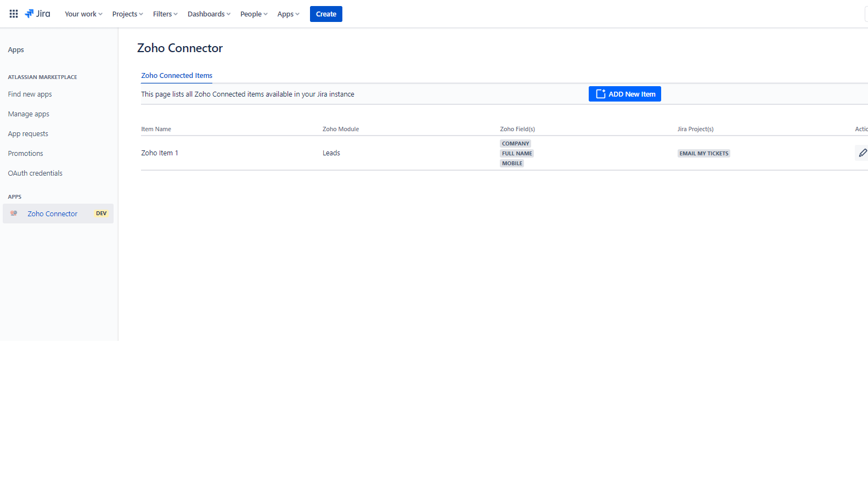
Task: Click the Zoho Item 1 name cell
Action: click(x=160, y=153)
